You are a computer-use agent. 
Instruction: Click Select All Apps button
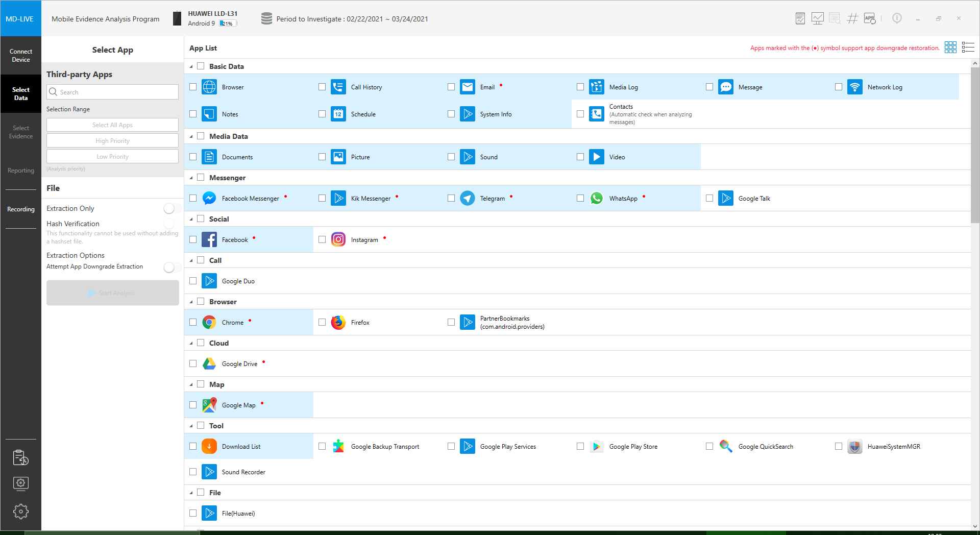(x=112, y=125)
